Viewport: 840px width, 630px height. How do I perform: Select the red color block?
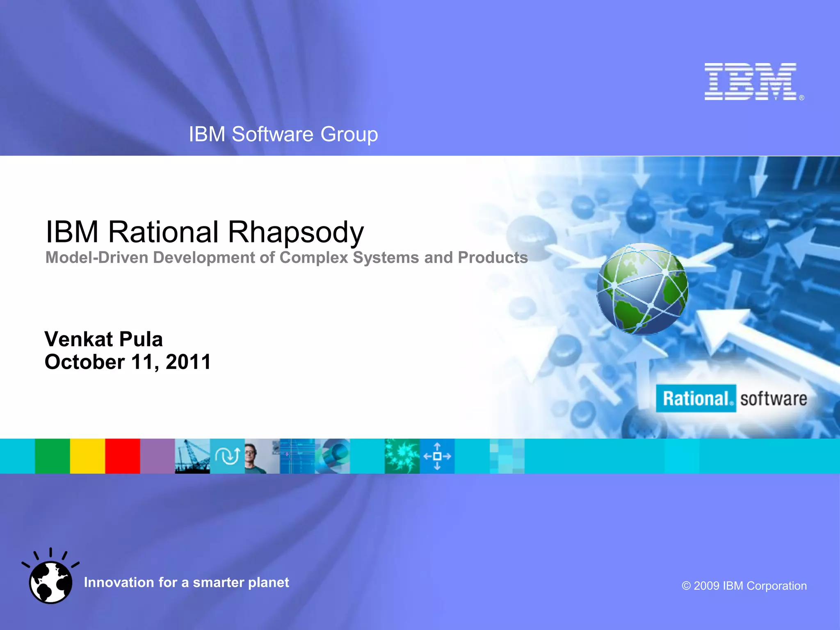[123, 456]
